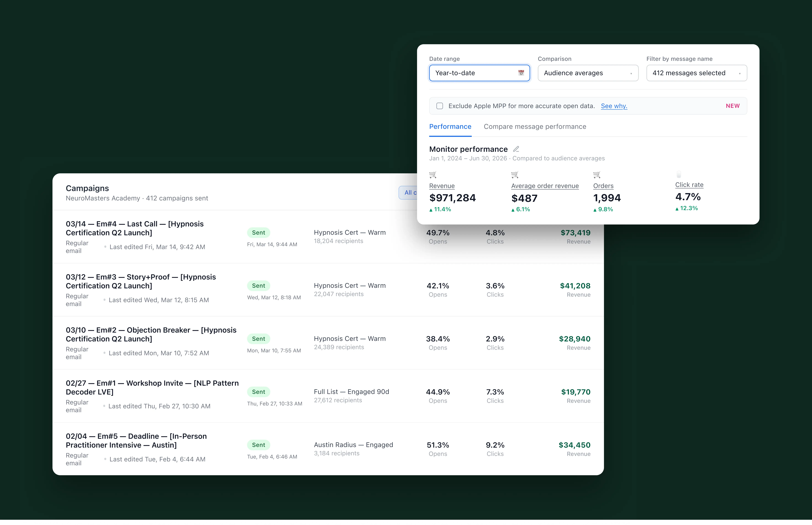The width and height of the screenshot is (812, 525).
Task: Enable Exclude Apple MPP checkbox
Action: (440, 106)
